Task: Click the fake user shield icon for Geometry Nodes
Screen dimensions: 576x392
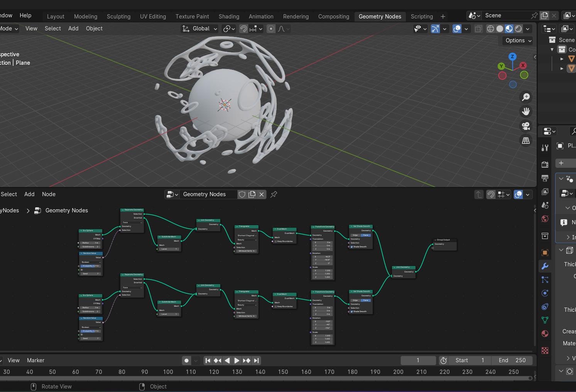Action: pos(242,194)
